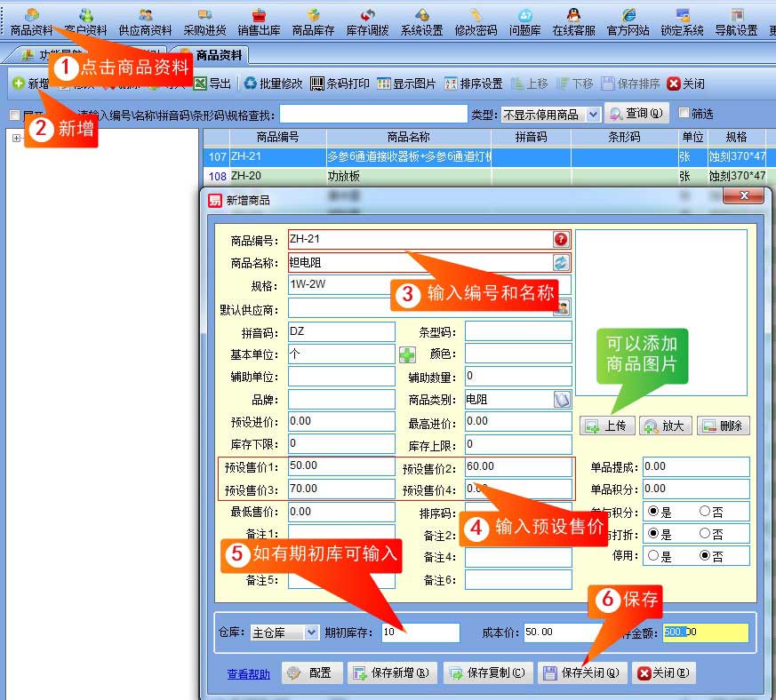
Task: Open 采购进货 purchase module
Action: (204, 23)
